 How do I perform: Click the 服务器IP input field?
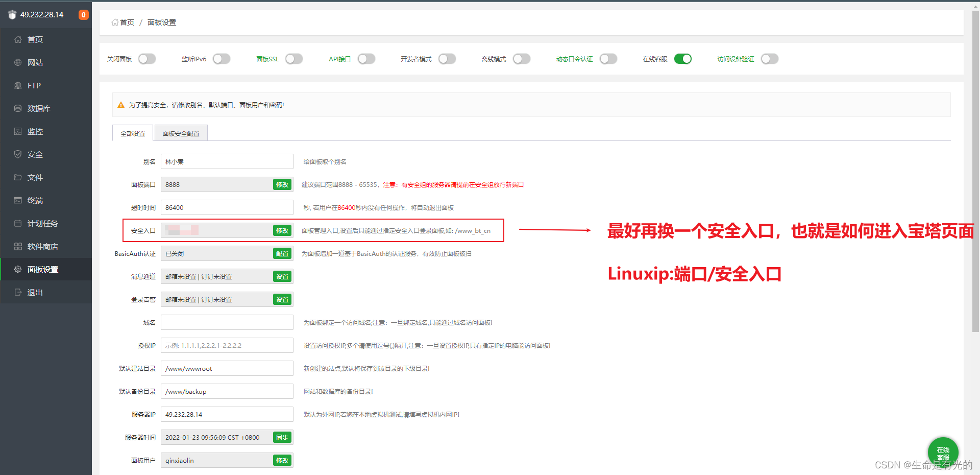(x=227, y=414)
